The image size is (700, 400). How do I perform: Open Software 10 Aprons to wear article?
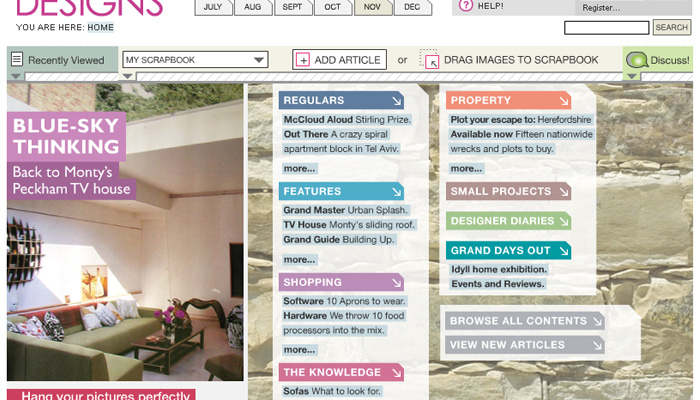(344, 301)
